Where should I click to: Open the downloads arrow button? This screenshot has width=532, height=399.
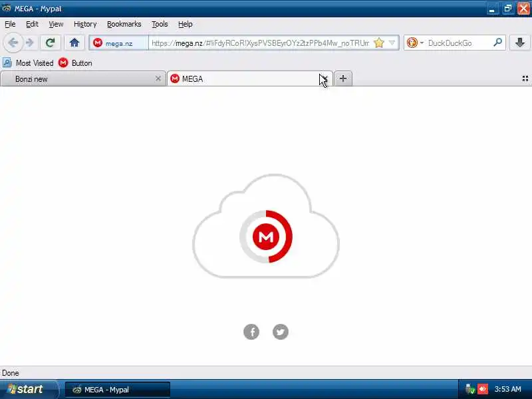coord(520,43)
